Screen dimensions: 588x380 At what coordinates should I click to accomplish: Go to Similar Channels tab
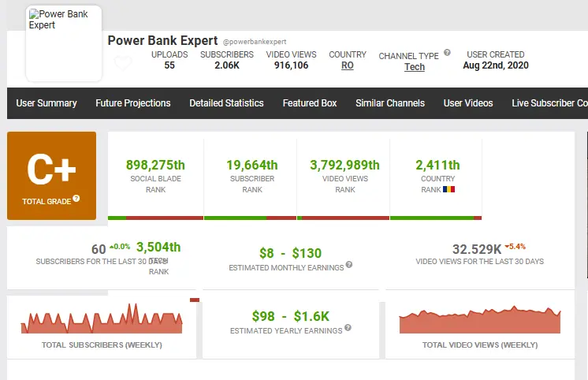click(390, 103)
